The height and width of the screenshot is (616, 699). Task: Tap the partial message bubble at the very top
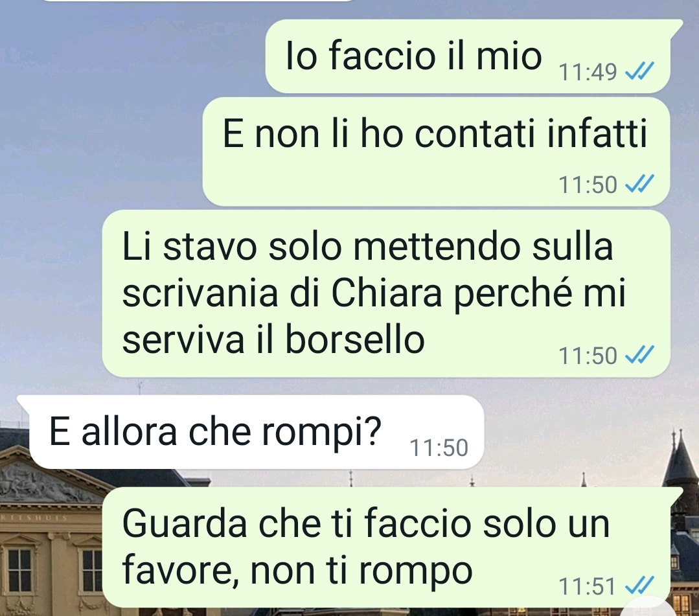(198, 1)
